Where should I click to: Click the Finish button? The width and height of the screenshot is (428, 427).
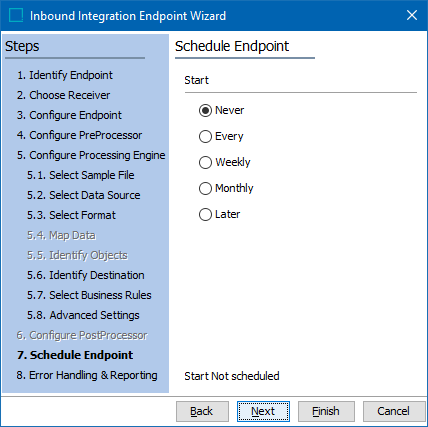[326, 411]
